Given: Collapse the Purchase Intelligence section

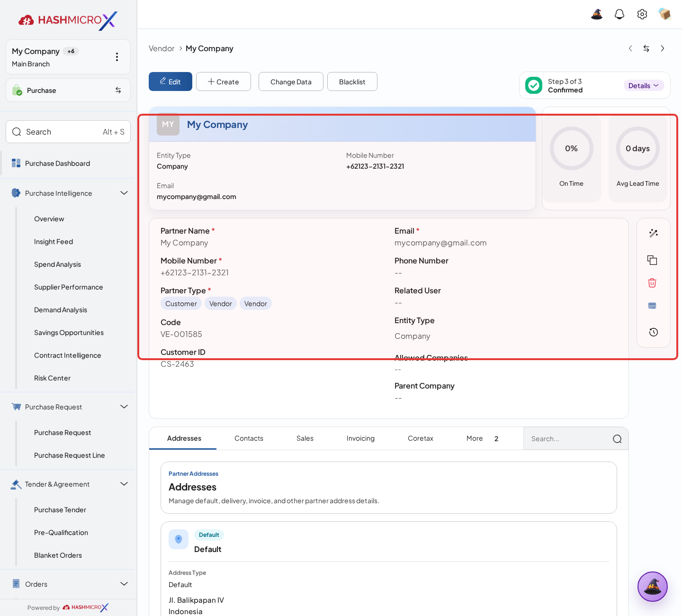Looking at the screenshot, I should pyautogui.click(x=124, y=193).
